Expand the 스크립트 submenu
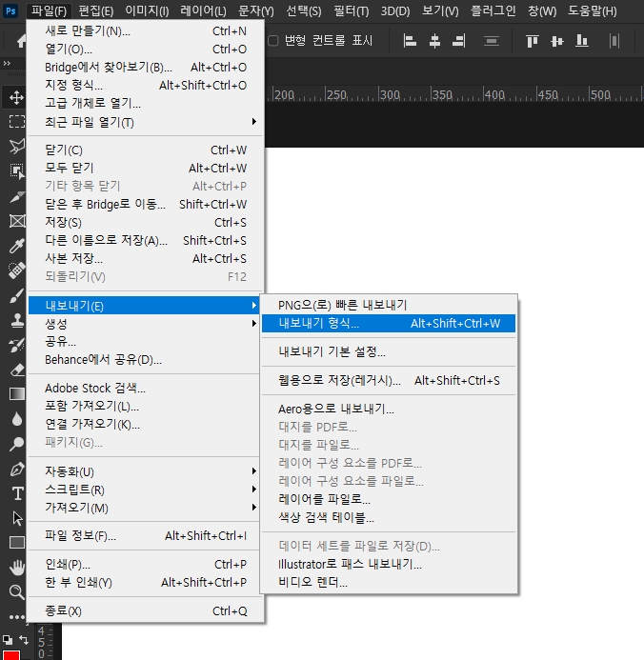The height and width of the screenshot is (660, 644). 144,490
